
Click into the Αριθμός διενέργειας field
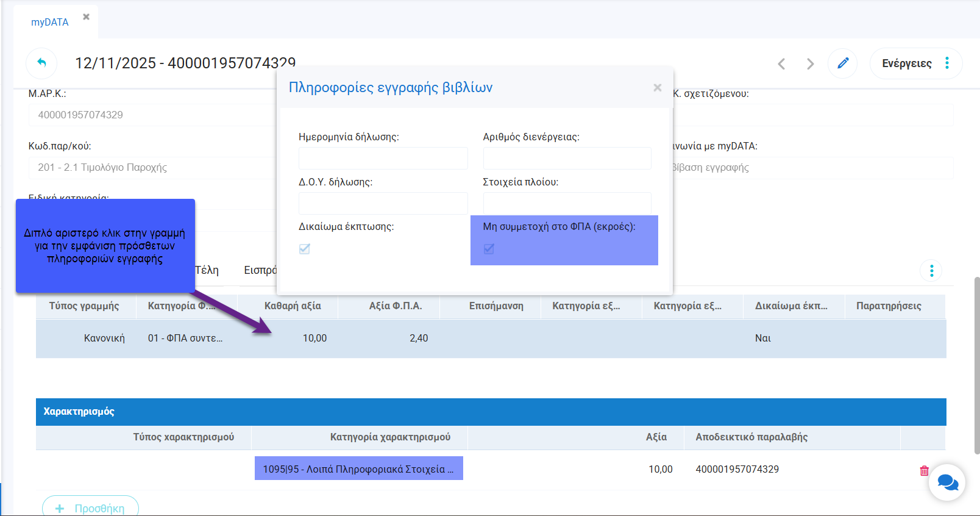click(567, 159)
